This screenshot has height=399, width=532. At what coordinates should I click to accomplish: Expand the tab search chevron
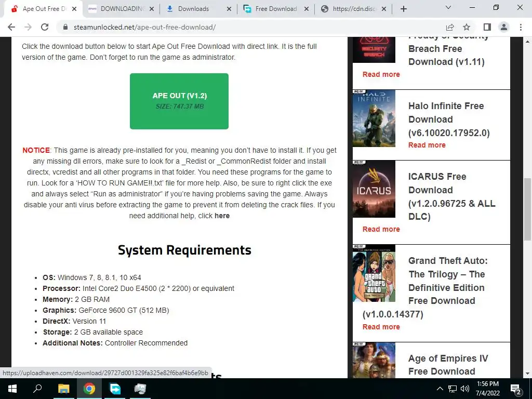tap(448, 7)
